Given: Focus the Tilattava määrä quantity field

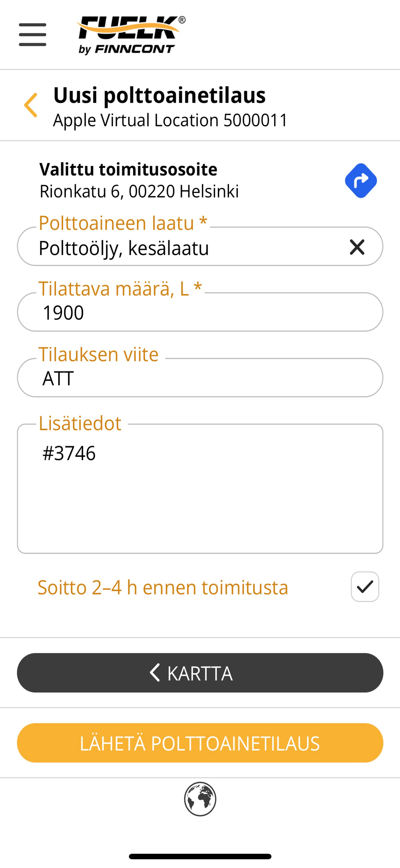Looking at the screenshot, I should coord(200,312).
